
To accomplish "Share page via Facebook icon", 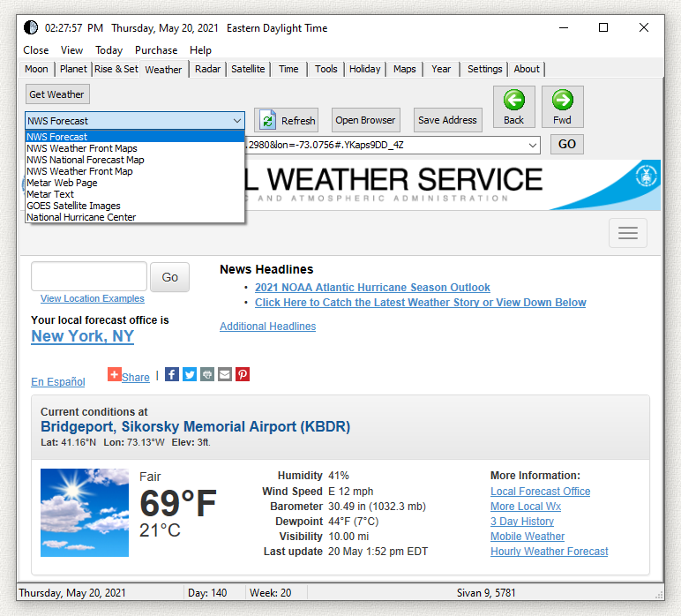I will tap(172, 374).
